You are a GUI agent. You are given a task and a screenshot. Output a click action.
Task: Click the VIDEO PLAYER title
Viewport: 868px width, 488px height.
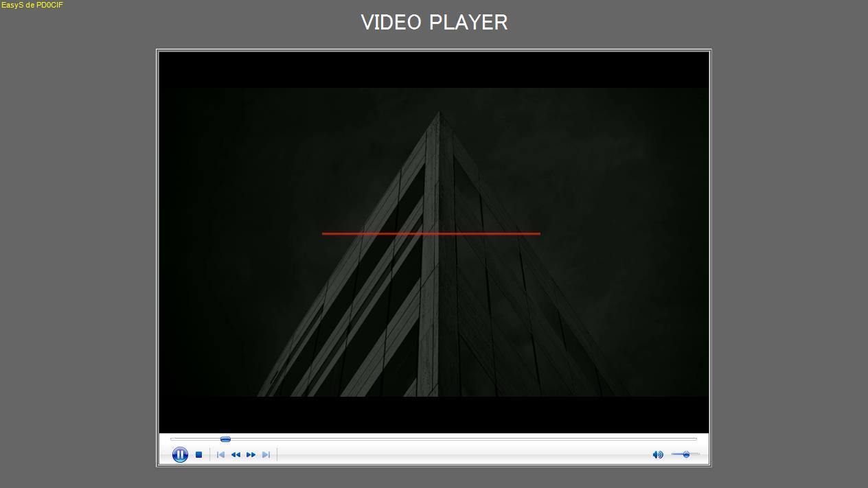434,22
